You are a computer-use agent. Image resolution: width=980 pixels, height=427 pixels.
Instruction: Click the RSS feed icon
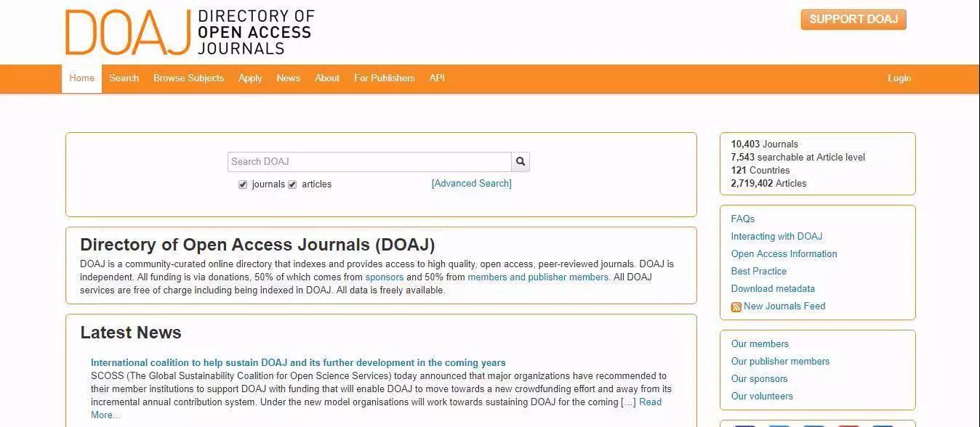click(x=736, y=307)
